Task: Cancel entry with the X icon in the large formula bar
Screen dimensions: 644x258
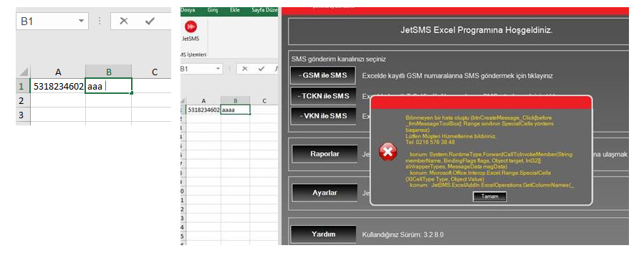Action: tap(124, 21)
